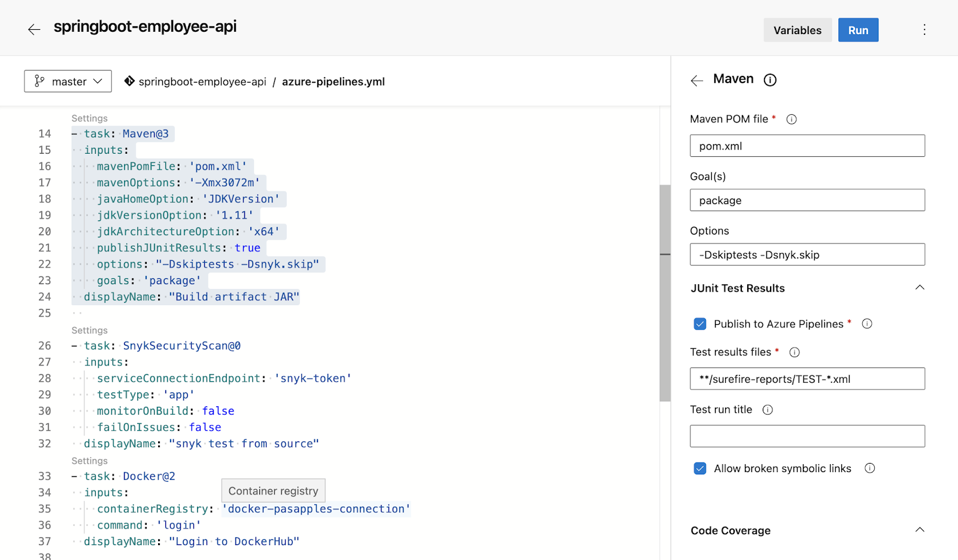958x560 pixels.
Task: Focus the Maven POM file input
Action: click(807, 146)
